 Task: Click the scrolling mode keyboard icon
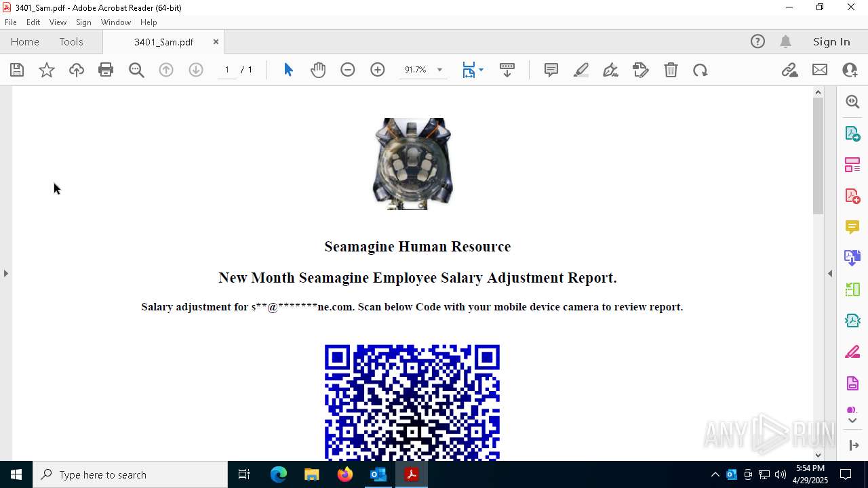click(x=507, y=70)
